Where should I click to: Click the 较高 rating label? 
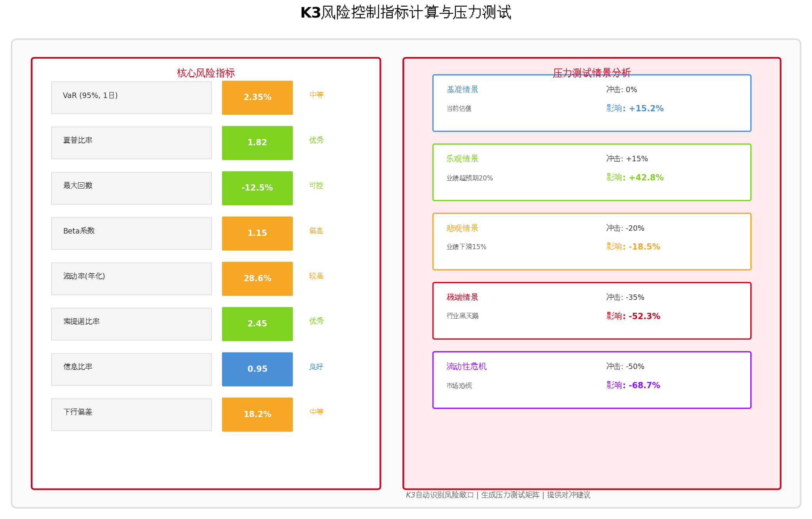coord(316,276)
